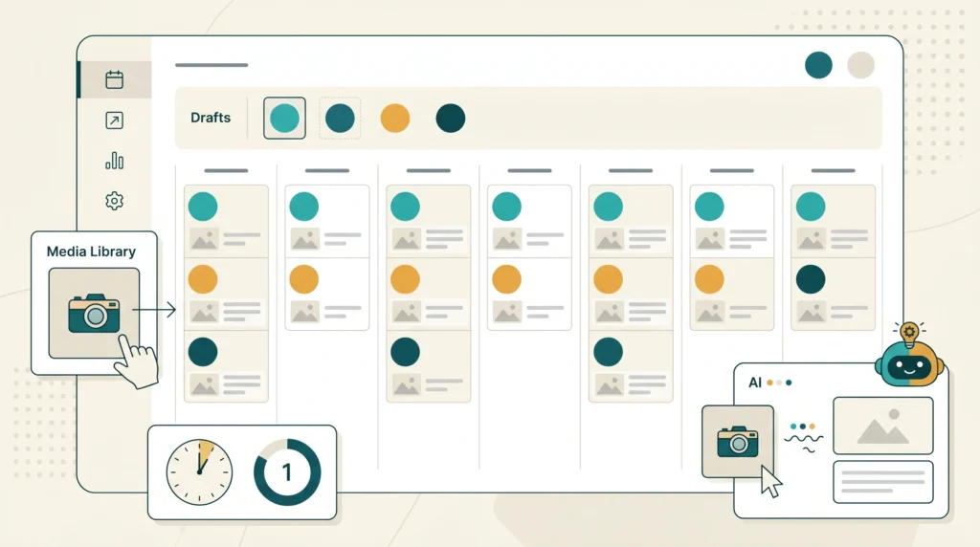The image size is (980, 547).
Task: Open the teal post card in second column
Action: point(327,220)
